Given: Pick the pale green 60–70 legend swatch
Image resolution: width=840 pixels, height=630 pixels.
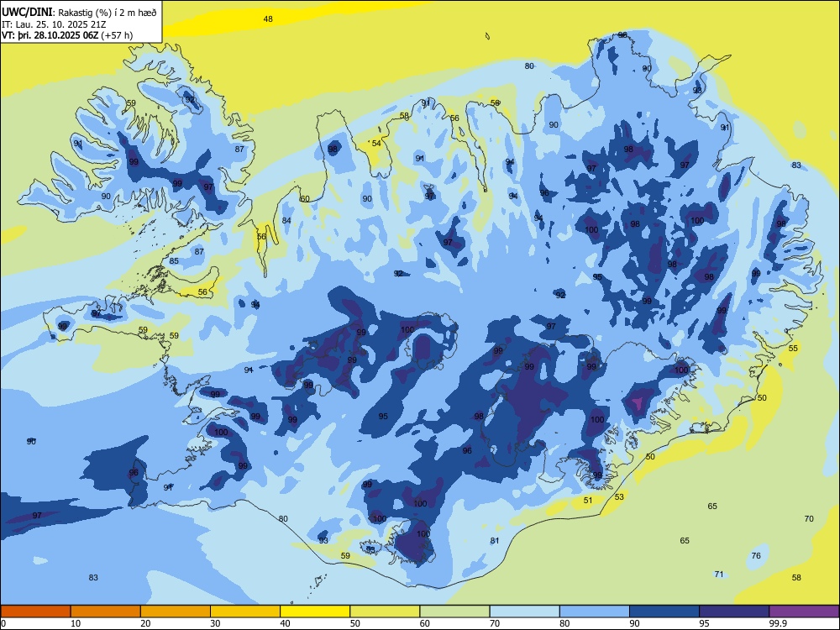Looking at the screenshot, I should (454, 612).
